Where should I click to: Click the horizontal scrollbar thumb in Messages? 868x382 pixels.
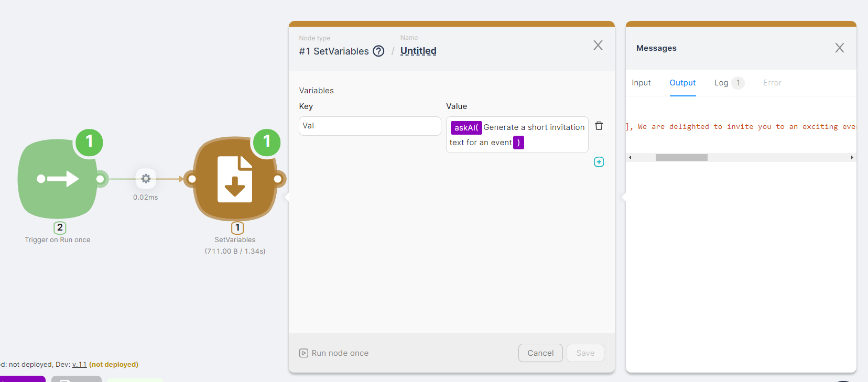pos(681,158)
